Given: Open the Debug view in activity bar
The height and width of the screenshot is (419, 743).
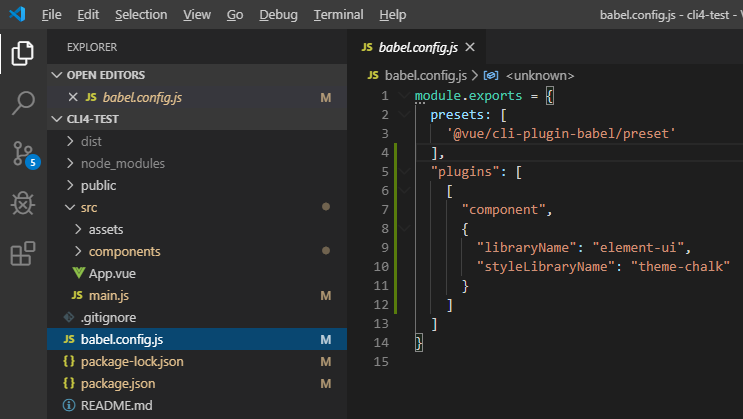Looking at the screenshot, I should click(x=23, y=203).
